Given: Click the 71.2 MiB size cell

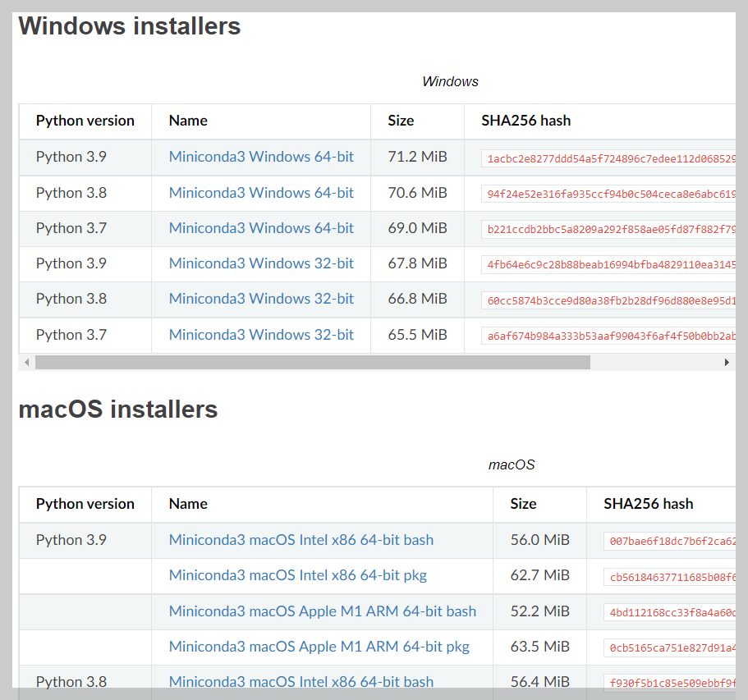Looking at the screenshot, I should (x=417, y=157).
